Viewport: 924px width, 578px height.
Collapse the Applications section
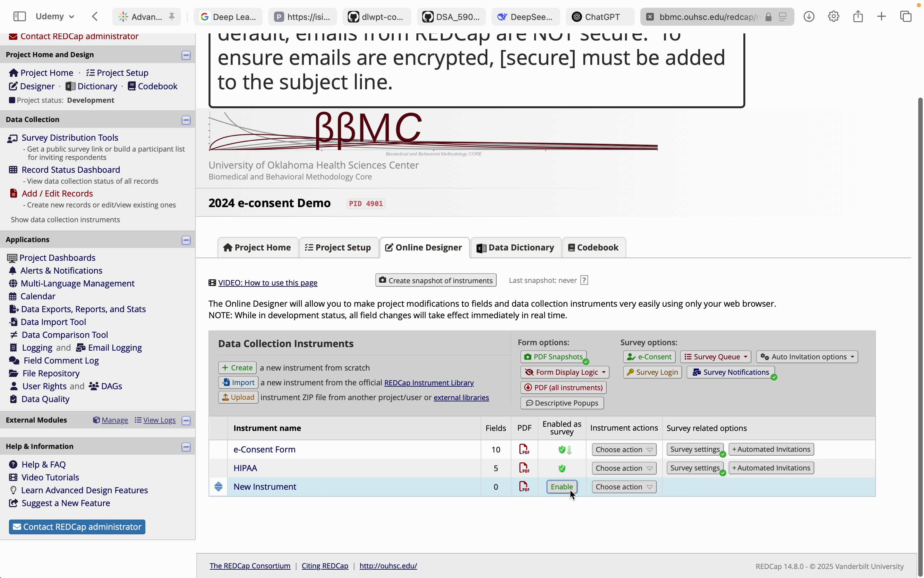[186, 240]
